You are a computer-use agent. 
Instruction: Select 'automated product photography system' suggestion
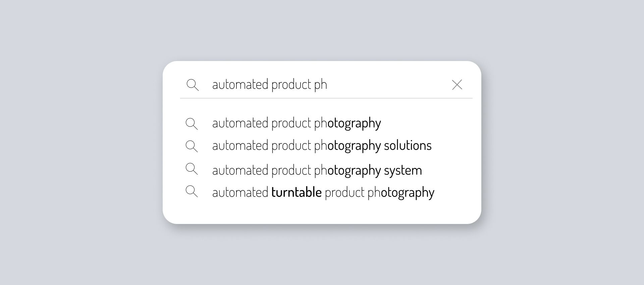[317, 170]
